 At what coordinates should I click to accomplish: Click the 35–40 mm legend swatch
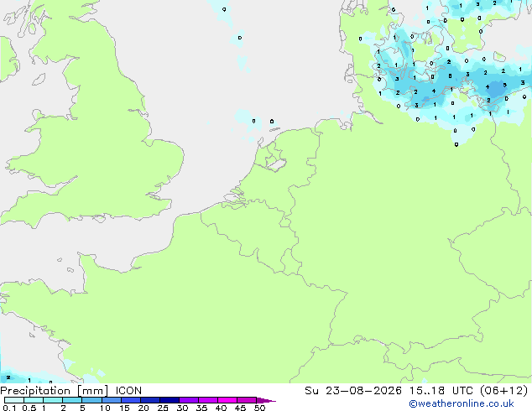tap(208, 400)
